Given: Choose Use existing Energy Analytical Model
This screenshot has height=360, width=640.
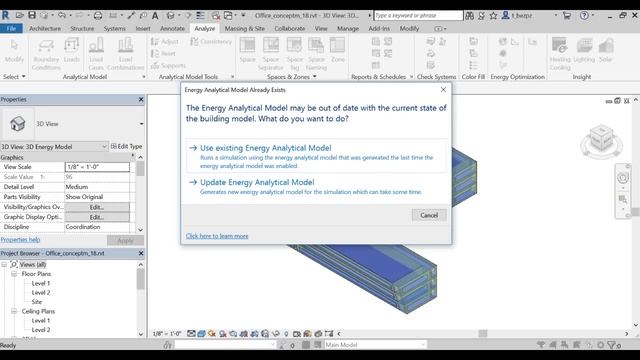Looking at the screenshot, I should click(x=317, y=156).
